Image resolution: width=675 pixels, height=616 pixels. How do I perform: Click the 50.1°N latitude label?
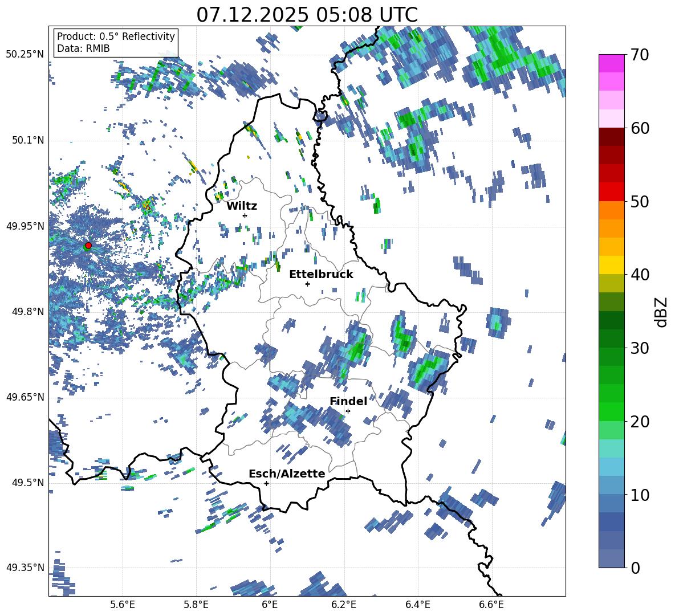[28, 140]
